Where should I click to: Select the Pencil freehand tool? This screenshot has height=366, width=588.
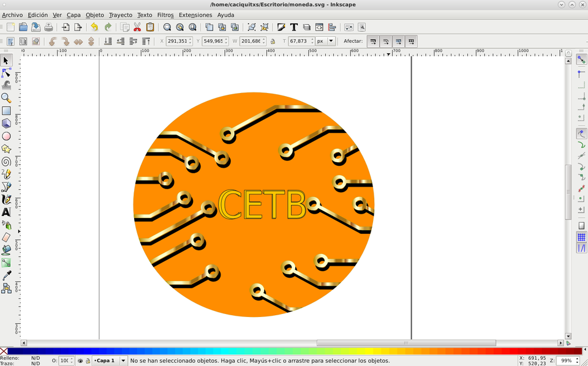coord(6,174)
